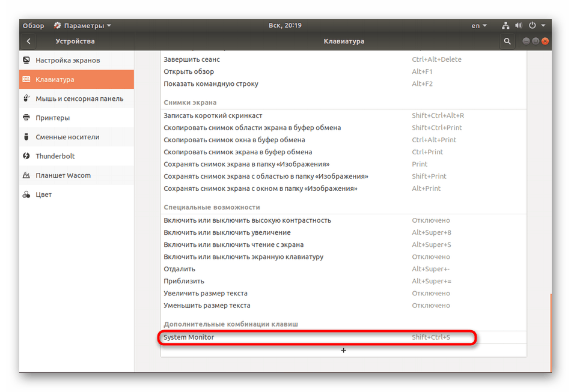The width and height of the screenshot is (571, 392).
Task: Click the tablet icon beside Планшет Wacom
Action: (26, 175)
